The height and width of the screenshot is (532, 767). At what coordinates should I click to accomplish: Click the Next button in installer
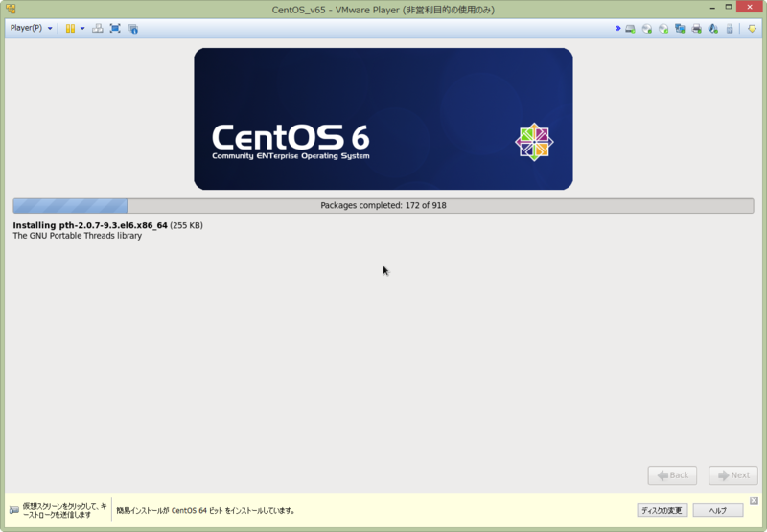(x=733, y=475)
